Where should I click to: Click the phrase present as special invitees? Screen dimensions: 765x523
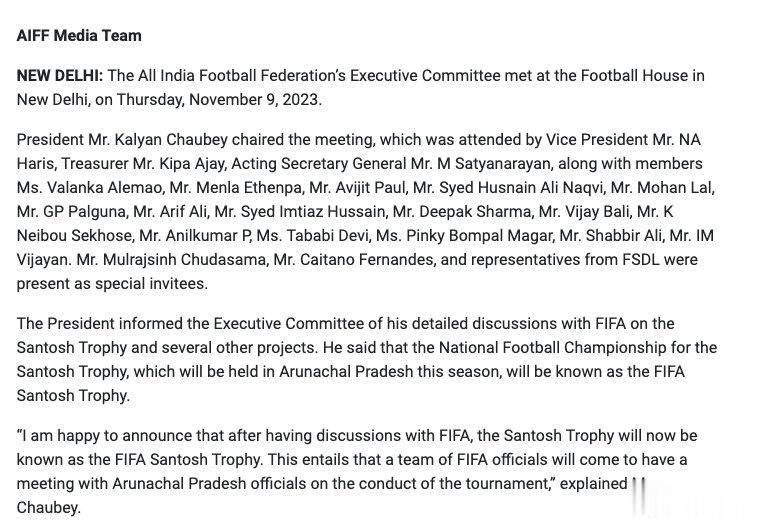pyautogui.click(x=112, y=283)
